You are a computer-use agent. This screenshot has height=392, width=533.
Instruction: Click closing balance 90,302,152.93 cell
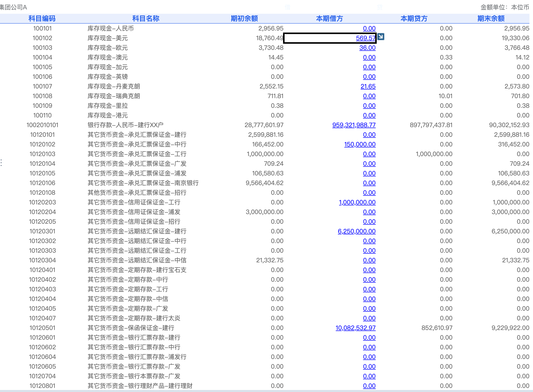(509, 125)
